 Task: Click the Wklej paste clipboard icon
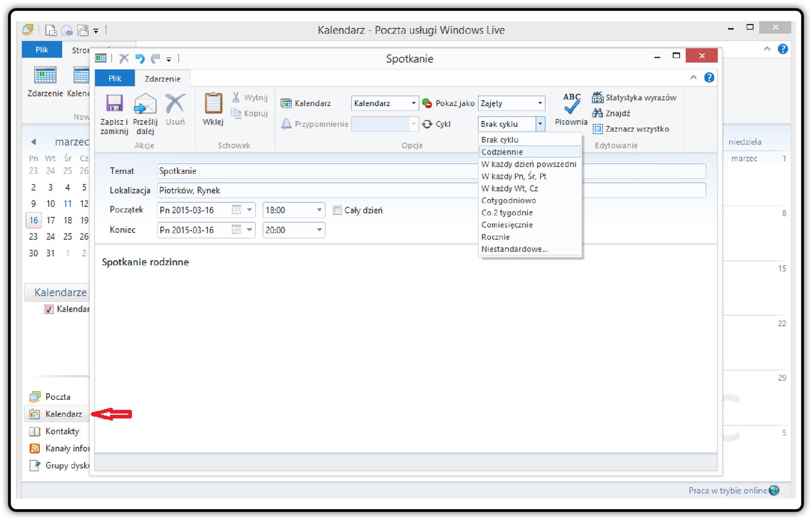213,103
